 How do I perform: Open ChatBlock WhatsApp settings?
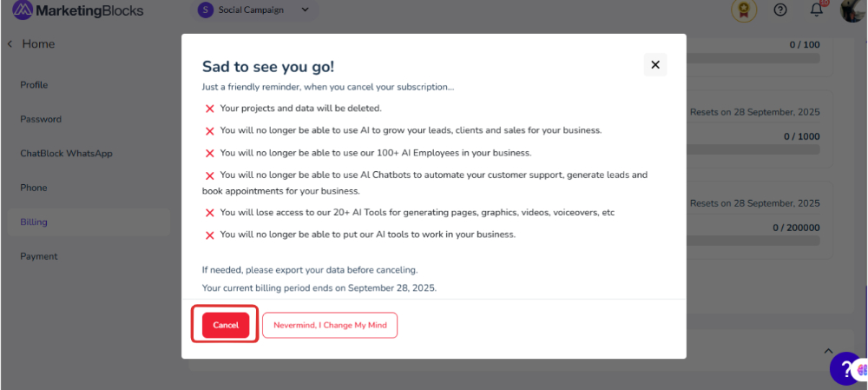(x=67, y=154)
